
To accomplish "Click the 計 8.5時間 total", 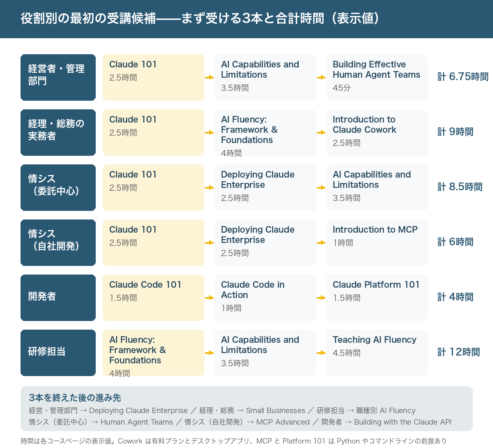I will [x=460, y=187].
